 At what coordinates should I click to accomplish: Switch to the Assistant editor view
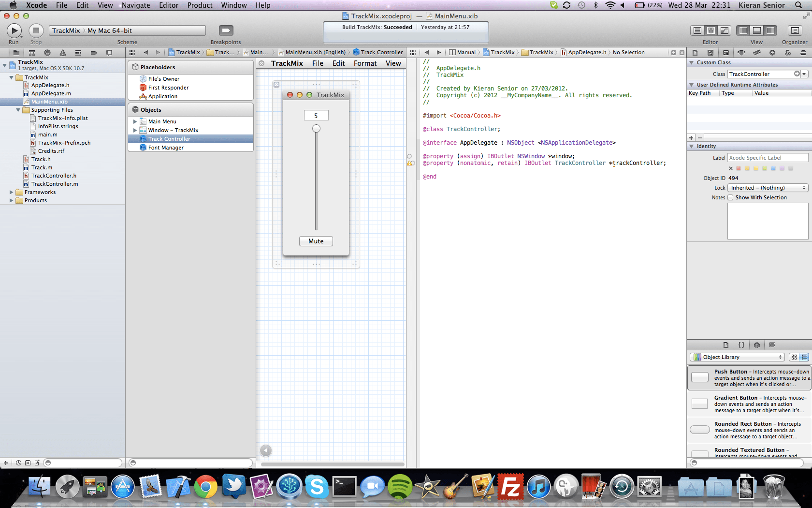click(711, 30)
